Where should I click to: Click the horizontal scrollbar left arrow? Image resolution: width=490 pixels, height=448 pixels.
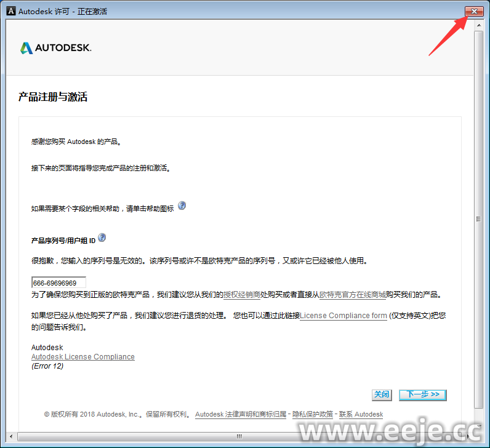[10, 436]
